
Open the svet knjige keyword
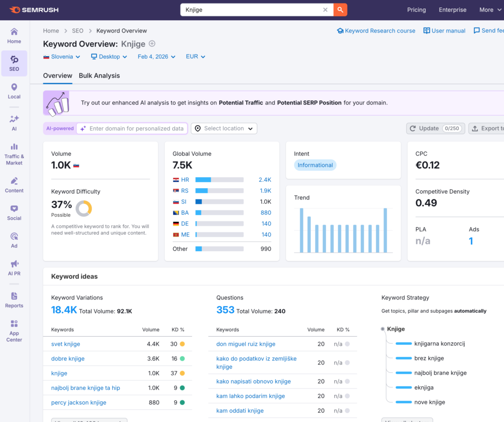[x=65, y=344]
